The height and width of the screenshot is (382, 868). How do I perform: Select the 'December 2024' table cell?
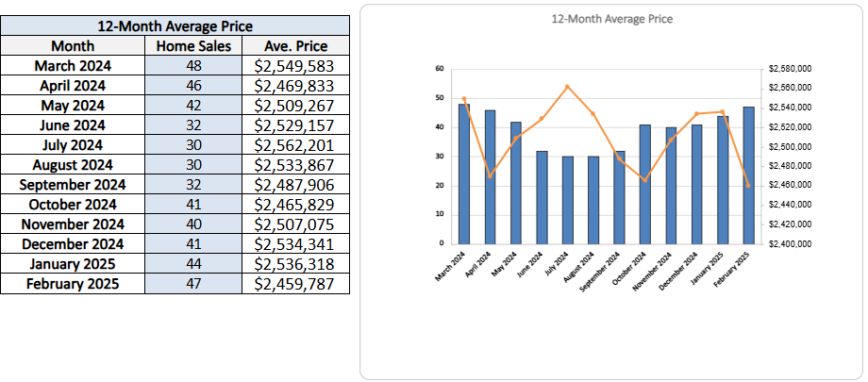pos(73,244)
